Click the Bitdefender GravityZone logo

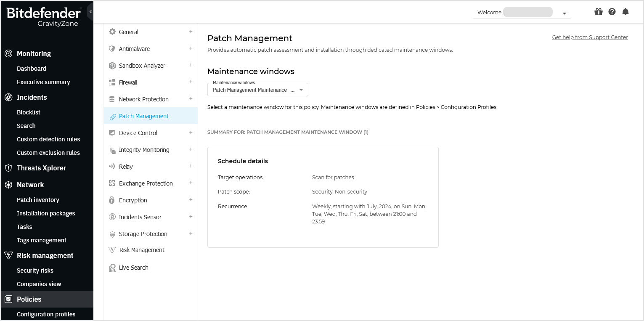coord(43,17)
